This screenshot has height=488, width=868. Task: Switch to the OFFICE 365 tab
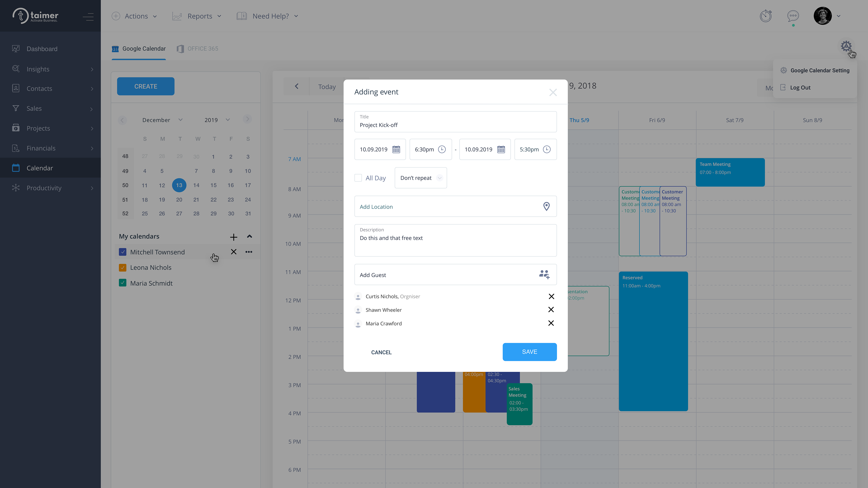pos(198,49)
